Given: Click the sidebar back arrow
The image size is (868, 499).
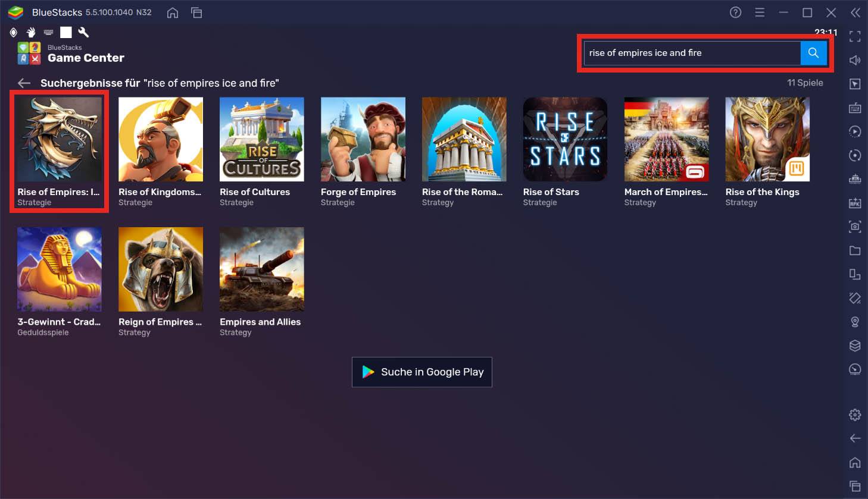Looking at the screenshot, I should (855, 438).
